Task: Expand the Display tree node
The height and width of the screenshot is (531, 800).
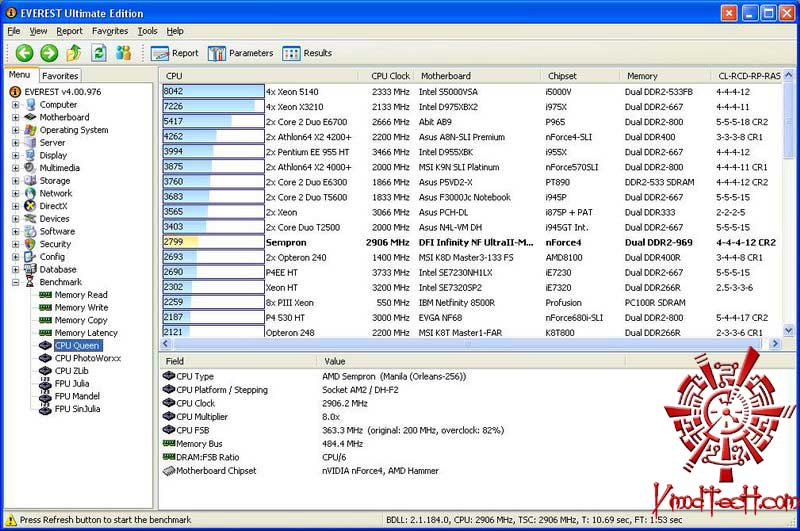Action: [x=15, y=155]
